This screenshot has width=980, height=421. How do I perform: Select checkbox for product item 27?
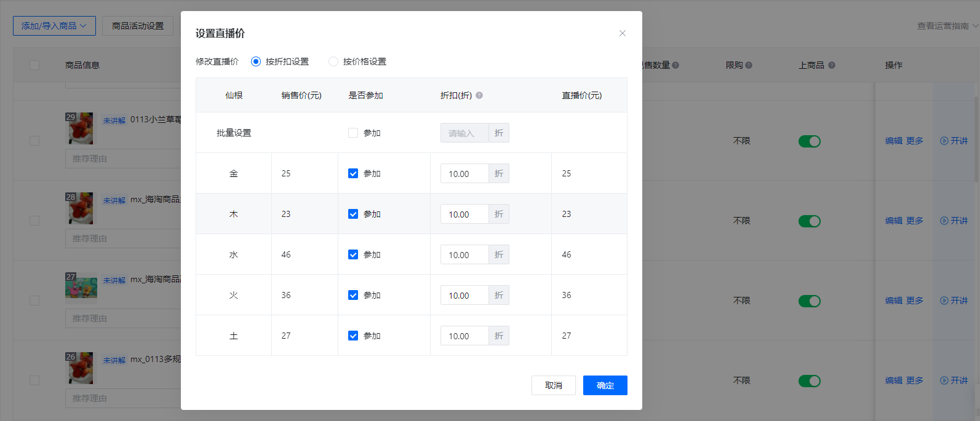(x=34, y=301)
